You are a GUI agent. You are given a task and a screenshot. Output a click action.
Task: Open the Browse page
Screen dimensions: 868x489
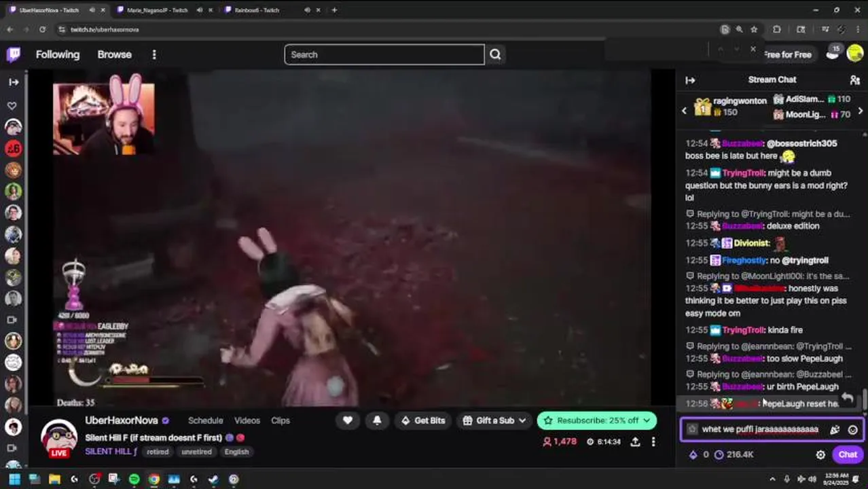click(114, 54)
